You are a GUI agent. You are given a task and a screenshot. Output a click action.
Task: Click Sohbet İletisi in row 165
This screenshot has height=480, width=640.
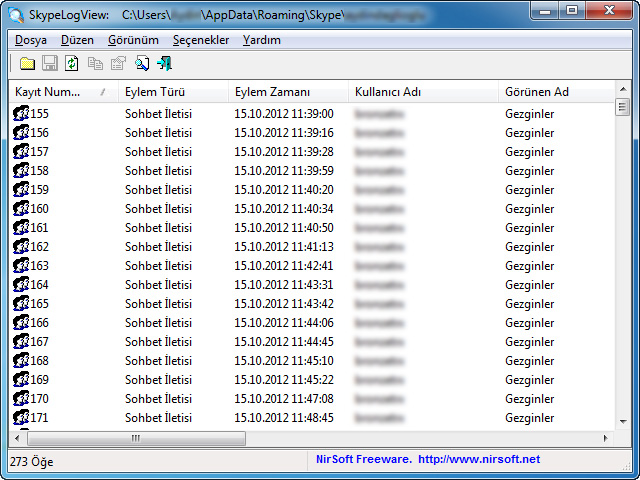tap(158, 303)
